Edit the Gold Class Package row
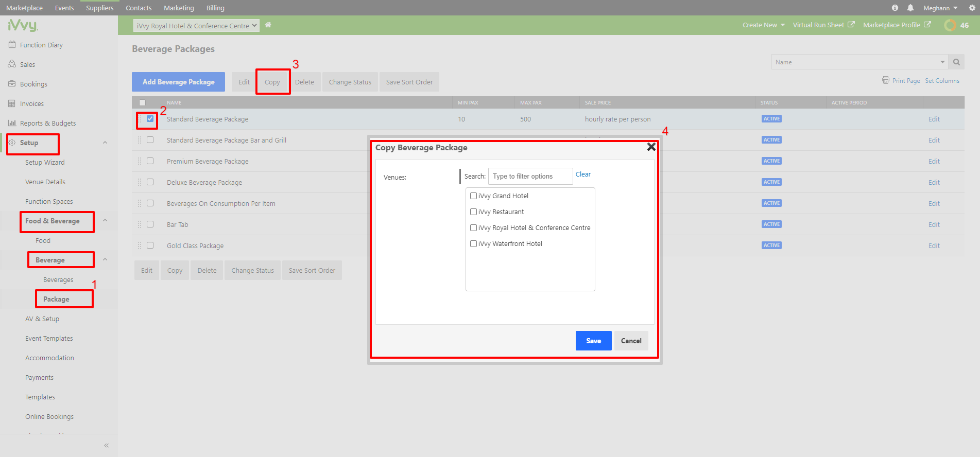This screenshot has width=980, height=457. click(934, 245)
